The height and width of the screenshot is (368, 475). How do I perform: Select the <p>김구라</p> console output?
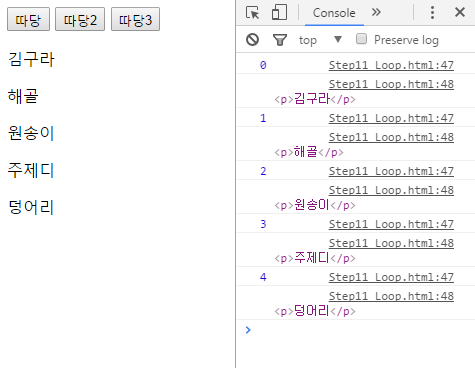point(315,99)
